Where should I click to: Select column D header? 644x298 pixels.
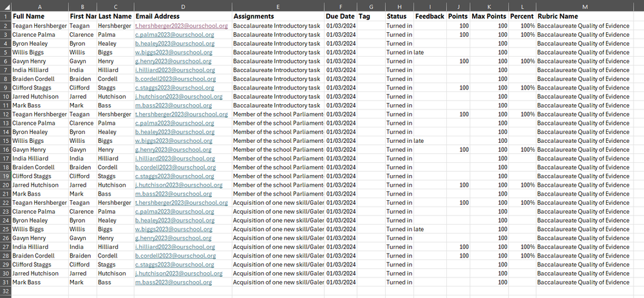coord(183,7)
